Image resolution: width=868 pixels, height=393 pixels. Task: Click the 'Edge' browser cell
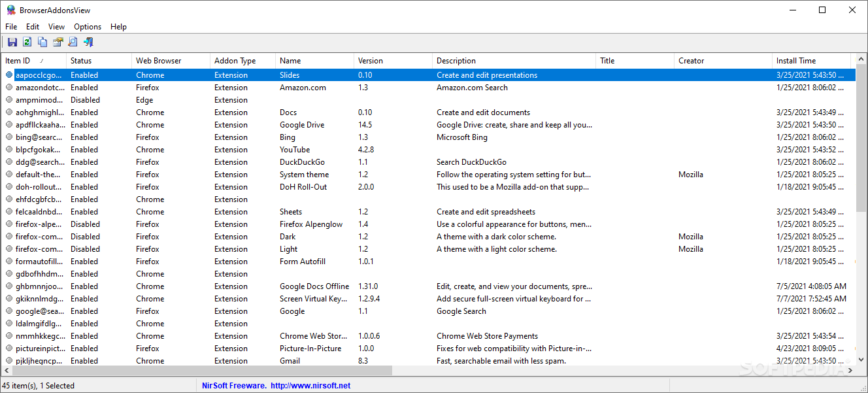tap(144, 100)
